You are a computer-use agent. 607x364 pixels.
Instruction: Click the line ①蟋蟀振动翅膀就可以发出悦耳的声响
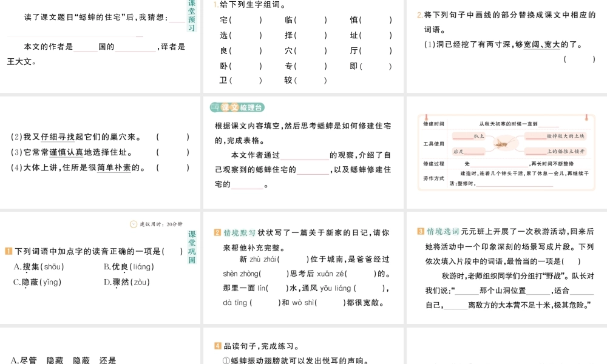coord(296,360)
